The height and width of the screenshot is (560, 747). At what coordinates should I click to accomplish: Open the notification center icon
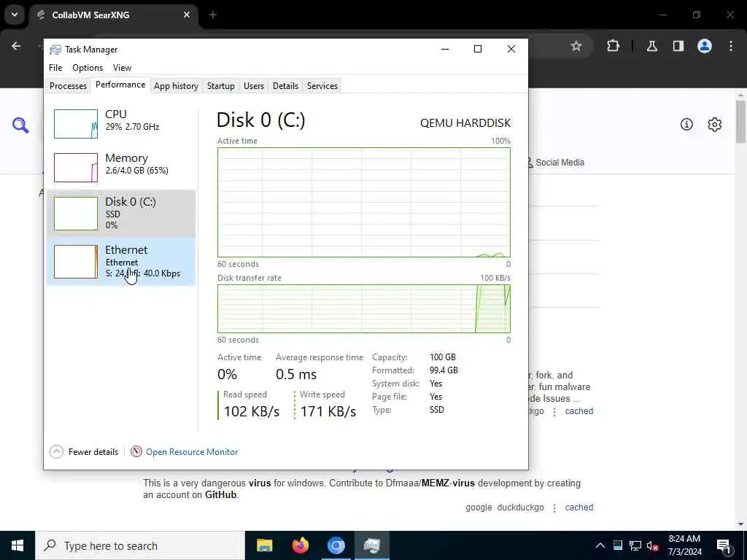point(724,546)
